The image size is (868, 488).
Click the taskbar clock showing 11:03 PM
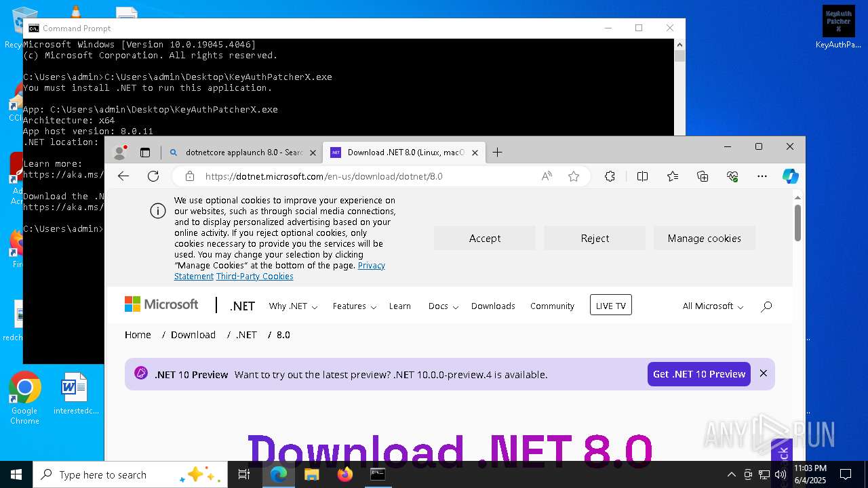pos(810,474)
